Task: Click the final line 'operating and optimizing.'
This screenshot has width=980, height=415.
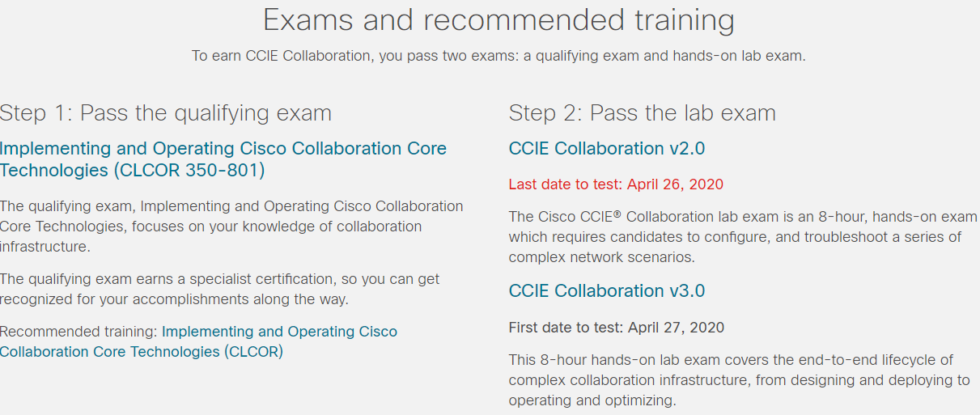Action: pyautogui.click(x=592, y=400)
